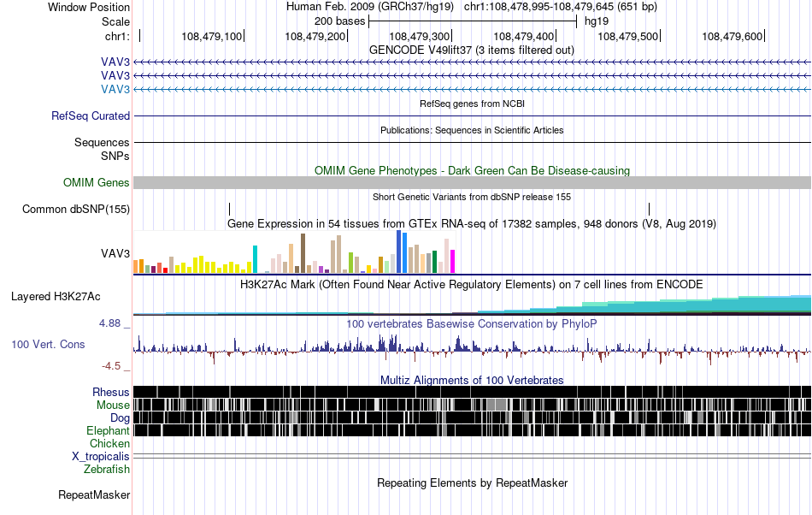Click the magenta bar ending the GTEx chart

click(x=452, y=262)
